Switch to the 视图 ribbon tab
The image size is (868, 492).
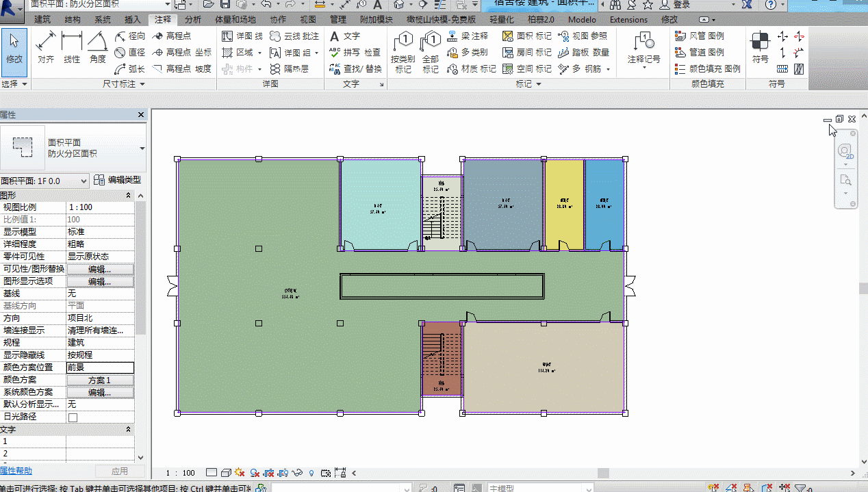[x=309, y=20]
